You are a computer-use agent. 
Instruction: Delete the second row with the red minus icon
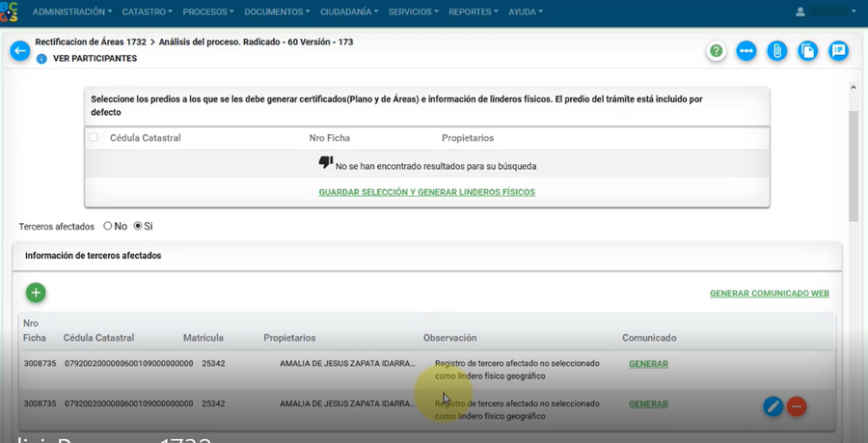coord(797,406)
